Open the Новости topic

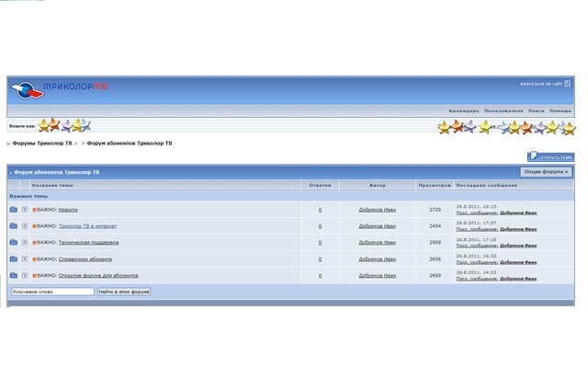(68, 210)
